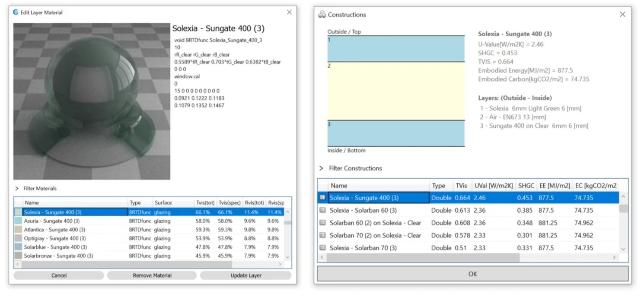Click color swatch of Atlantica - Sungate 400 material
Viewport: 644px width, 300px height.
[18, 230]
